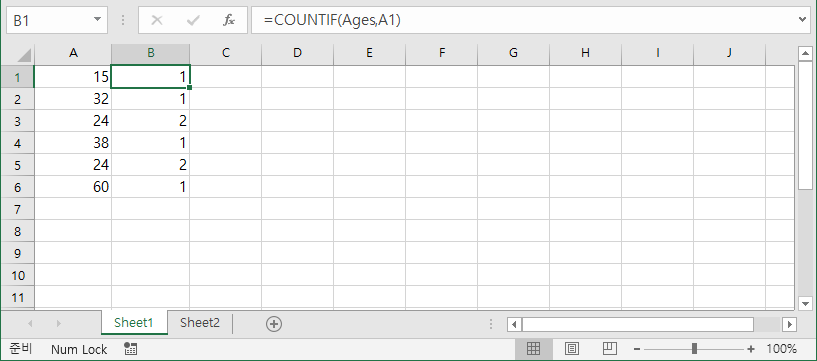Open Insert Function fx dialog
817x361 pixels.
(229, 20)
